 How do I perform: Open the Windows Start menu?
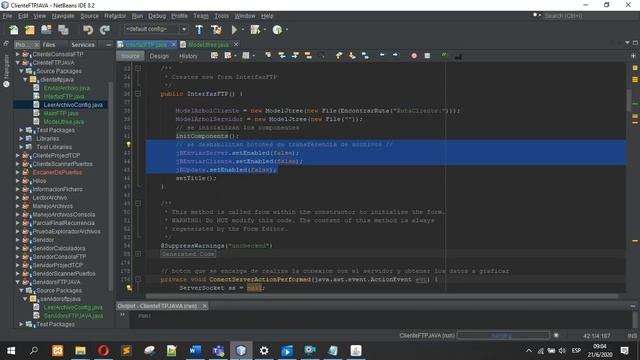pyautogui.click(x=11, y=351)
